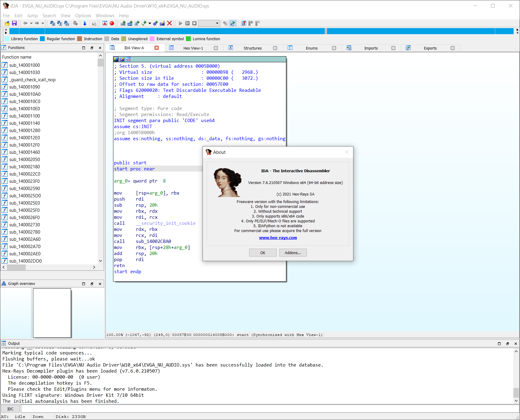Switch to the Exports tab

click(x=430, y=48)
